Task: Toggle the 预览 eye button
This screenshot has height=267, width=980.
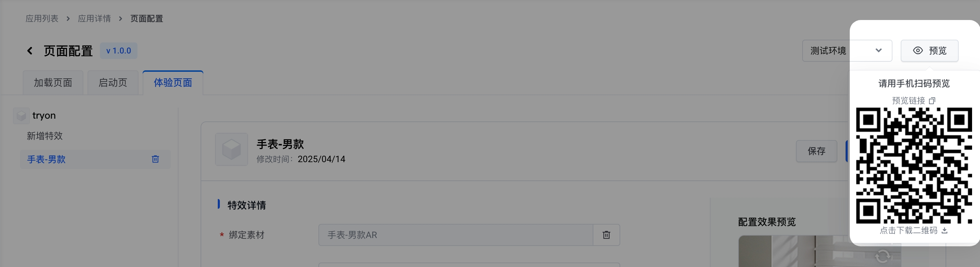Action: coord(929,51)
